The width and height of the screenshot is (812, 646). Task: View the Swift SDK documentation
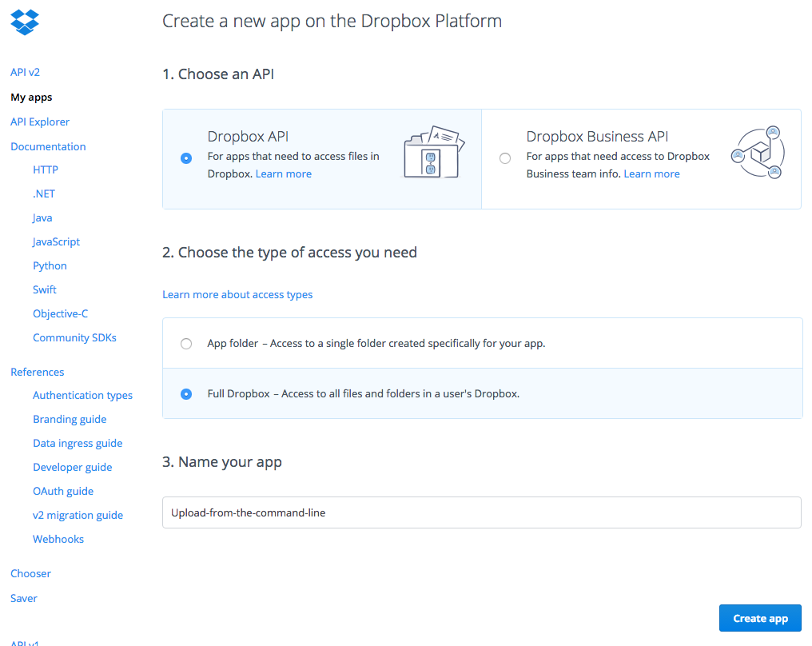click(45, 290)
